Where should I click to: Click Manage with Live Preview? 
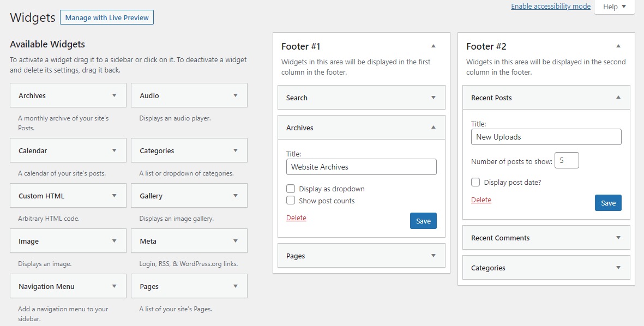(106, 17)
